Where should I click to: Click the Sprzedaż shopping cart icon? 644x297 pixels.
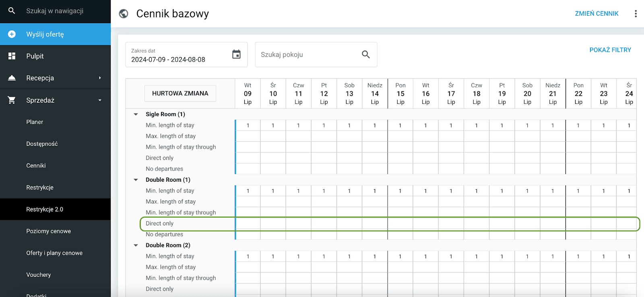pos(12,100)
